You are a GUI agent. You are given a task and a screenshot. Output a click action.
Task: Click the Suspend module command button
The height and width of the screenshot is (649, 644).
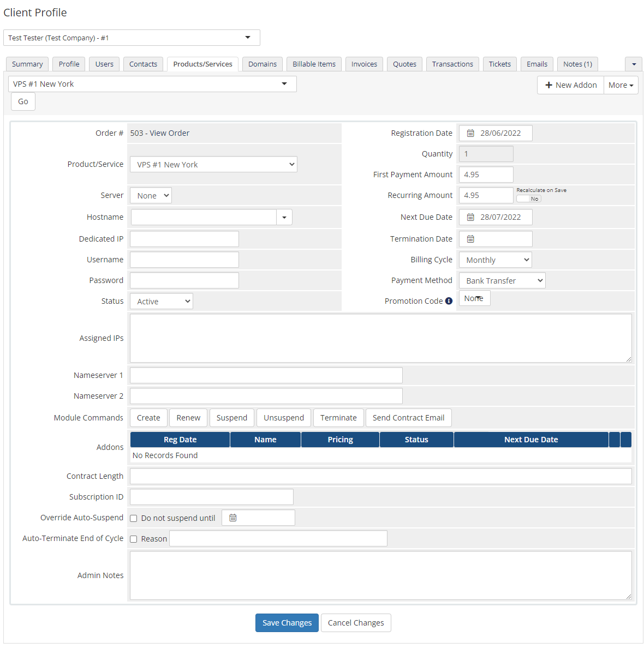coord(232,418)
